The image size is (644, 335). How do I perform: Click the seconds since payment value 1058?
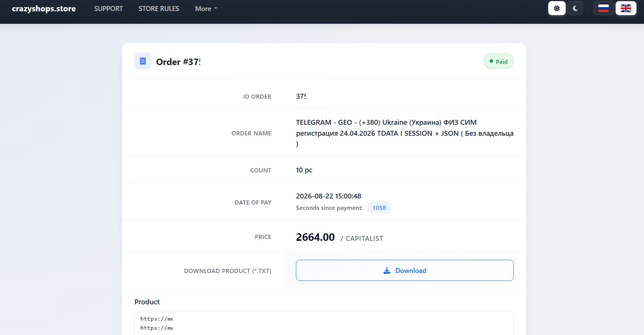(x=379, y=208)
